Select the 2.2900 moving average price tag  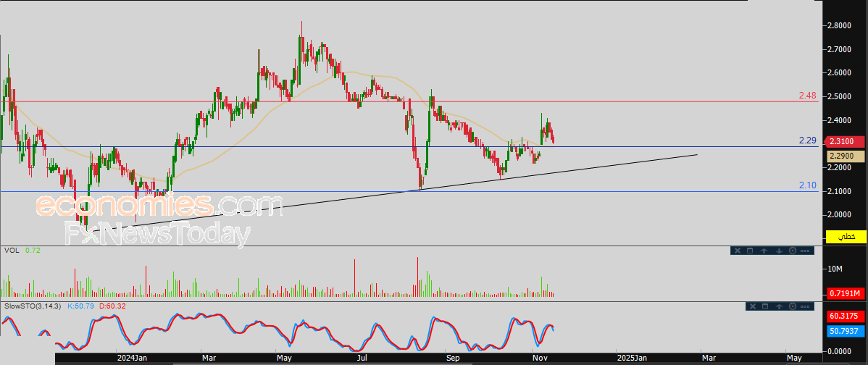846,156
